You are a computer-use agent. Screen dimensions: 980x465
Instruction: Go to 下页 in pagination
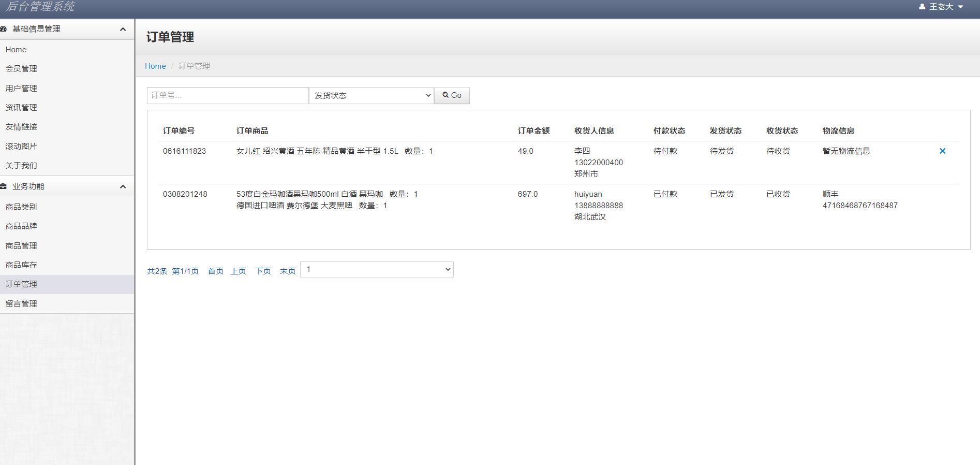(x=263, y=271)
